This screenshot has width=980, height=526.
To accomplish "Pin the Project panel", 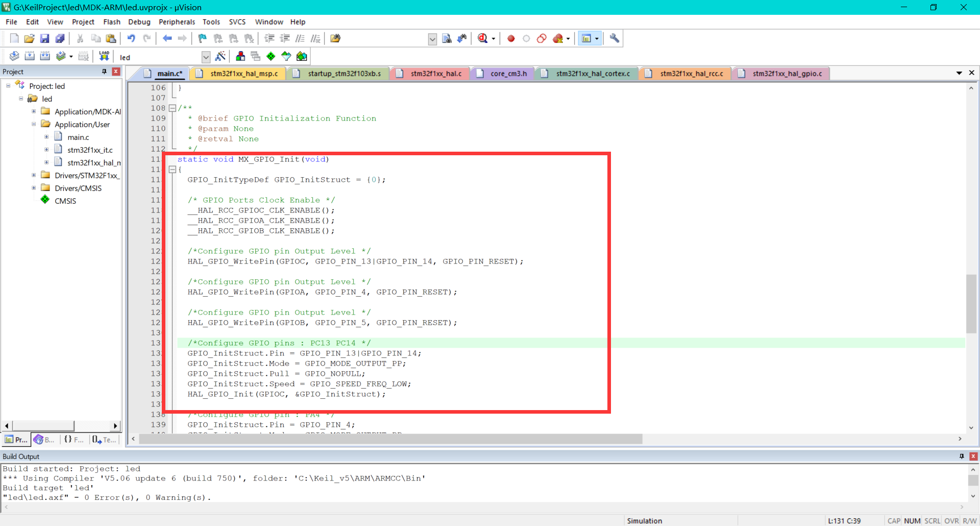I will [104, 71].
